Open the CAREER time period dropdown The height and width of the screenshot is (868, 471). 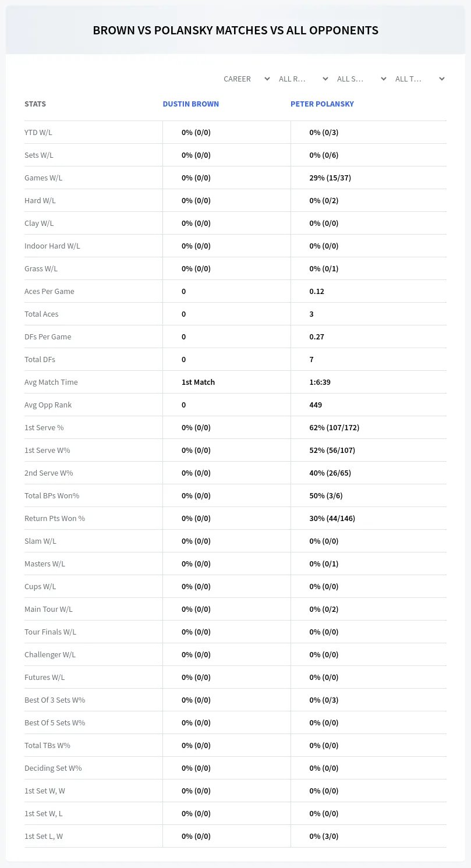pos(246,79)
